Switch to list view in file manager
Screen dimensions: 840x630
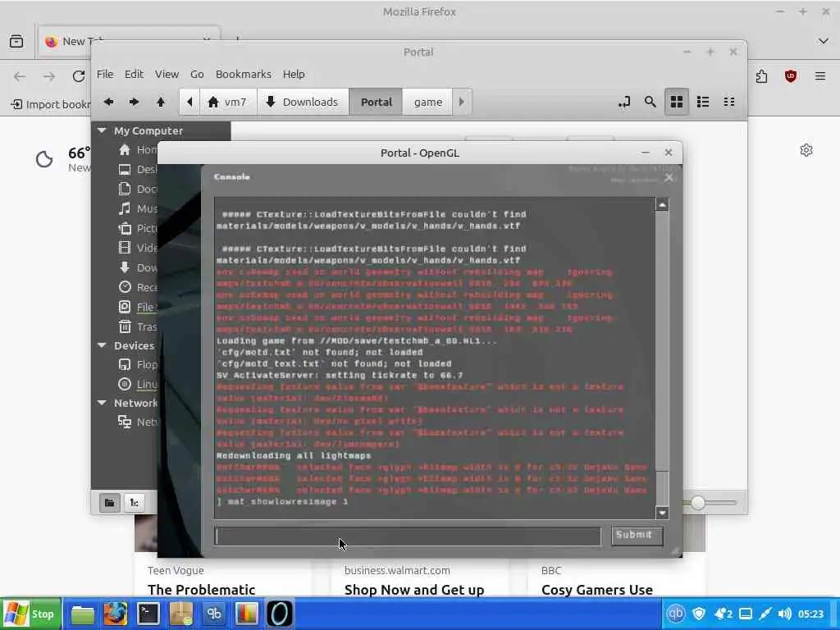tap(703, 102)
